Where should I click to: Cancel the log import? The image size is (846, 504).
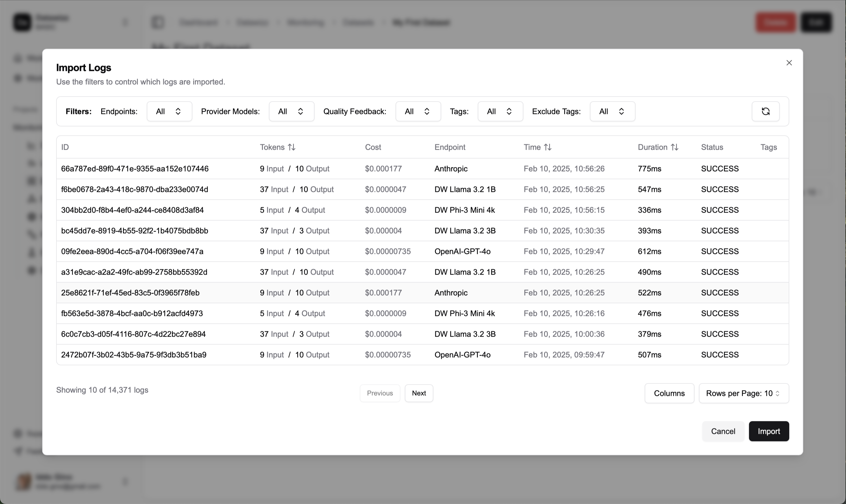click(723, 431)
